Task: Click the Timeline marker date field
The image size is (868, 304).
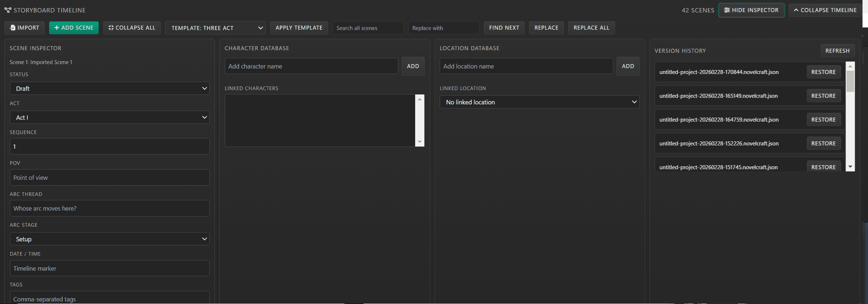Action: tap(109, 268)
